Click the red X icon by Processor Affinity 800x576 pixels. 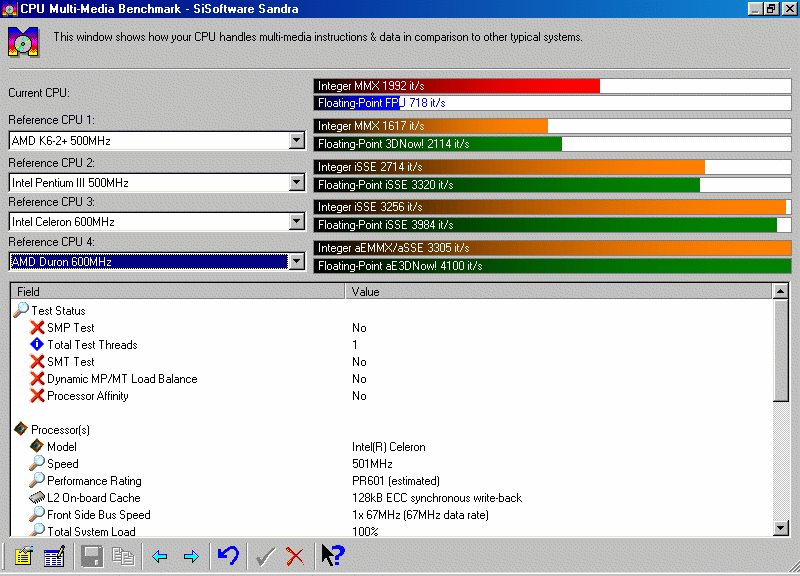click(37, 395)
